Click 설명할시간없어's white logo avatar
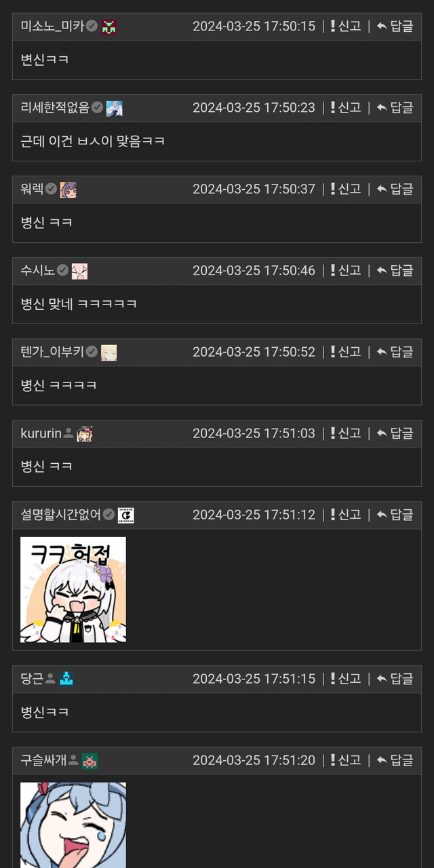The height and width of the screenshot is (868, 434). [x=125, y=515]
